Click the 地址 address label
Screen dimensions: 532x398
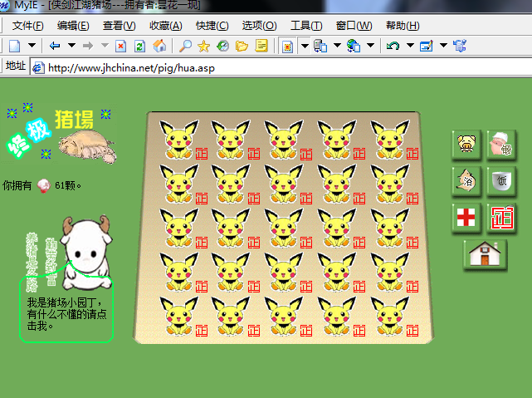[x=16, y=66]
